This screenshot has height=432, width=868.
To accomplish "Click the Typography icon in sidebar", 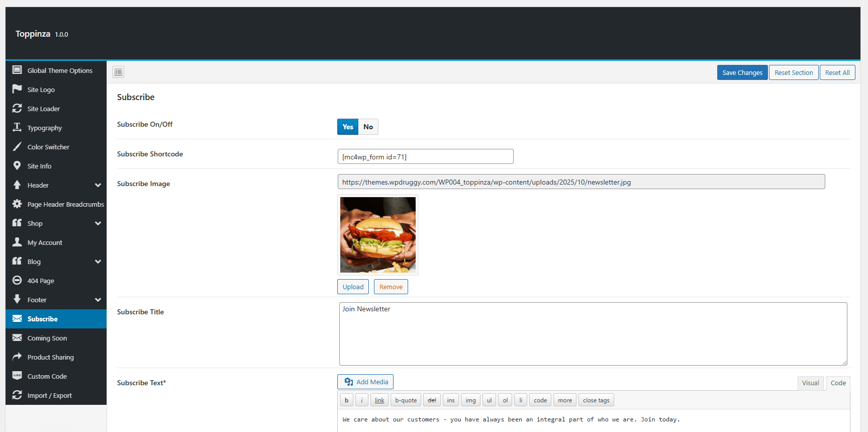I will pyautogui.click(x=17, y=127).
